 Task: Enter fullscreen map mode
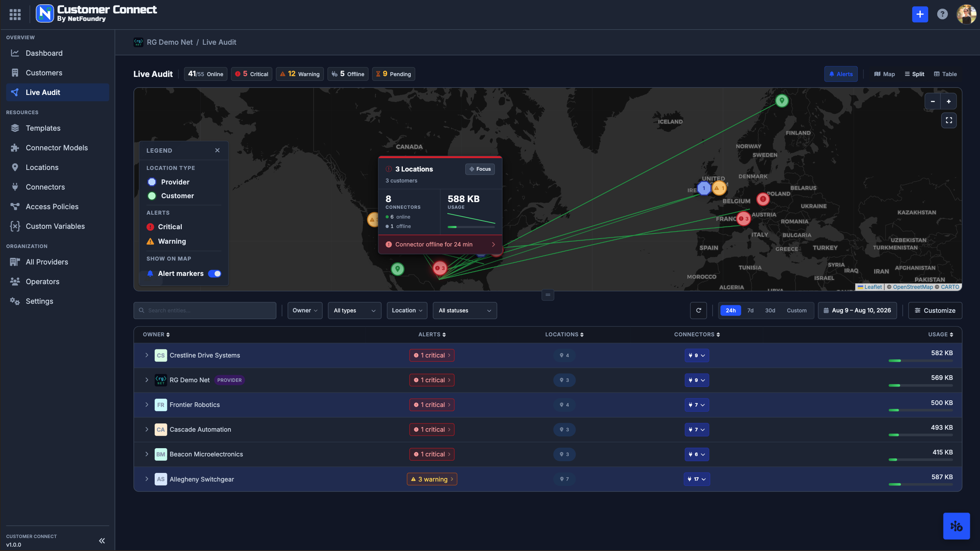(949, 120)
